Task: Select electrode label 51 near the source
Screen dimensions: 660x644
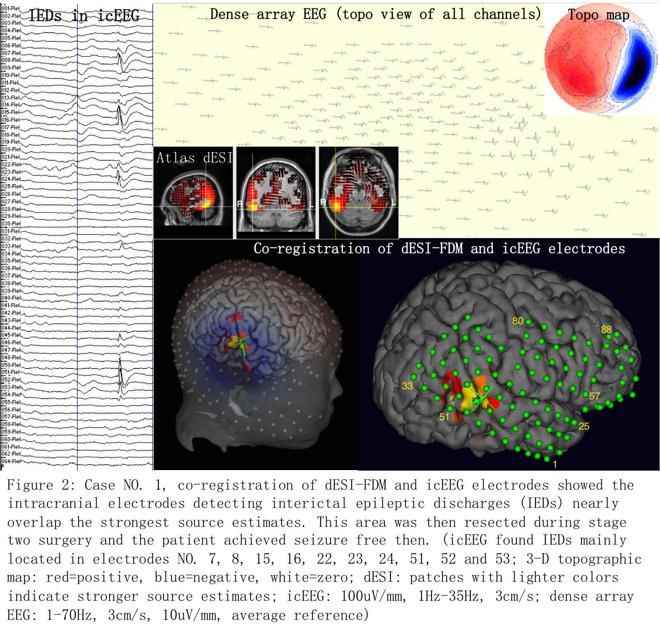Action: (x=444, y=417)
